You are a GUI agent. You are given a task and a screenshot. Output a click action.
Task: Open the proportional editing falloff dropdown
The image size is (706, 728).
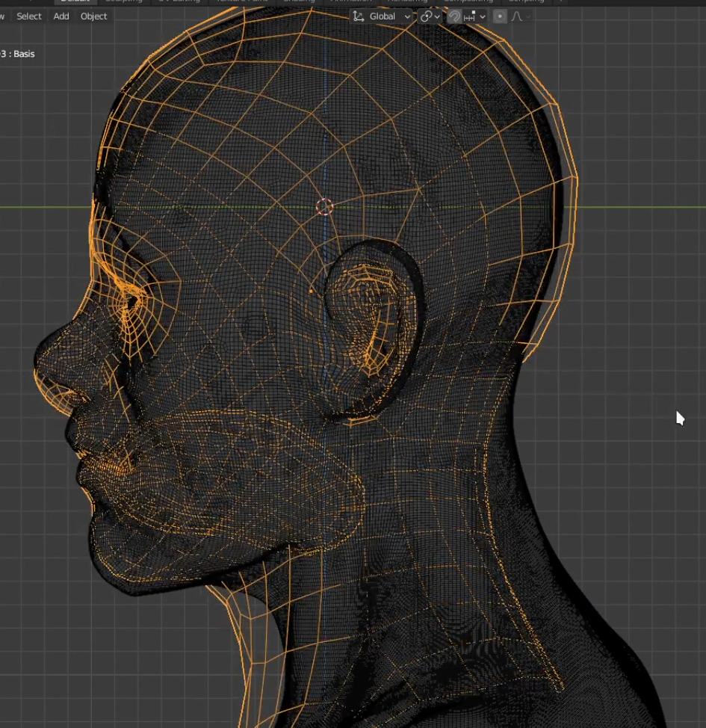tap(520, 16)
